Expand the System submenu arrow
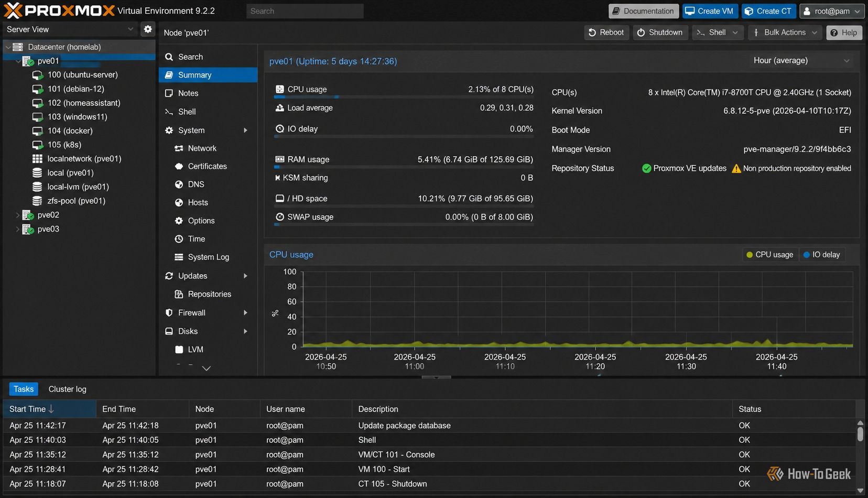The image size is (868, 498). pos(245,131)
